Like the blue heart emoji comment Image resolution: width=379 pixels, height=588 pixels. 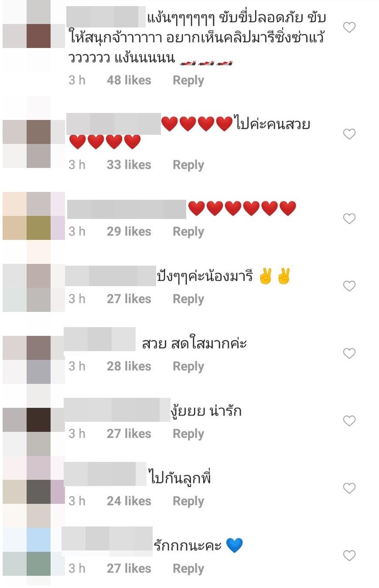(x=349, y=556)
